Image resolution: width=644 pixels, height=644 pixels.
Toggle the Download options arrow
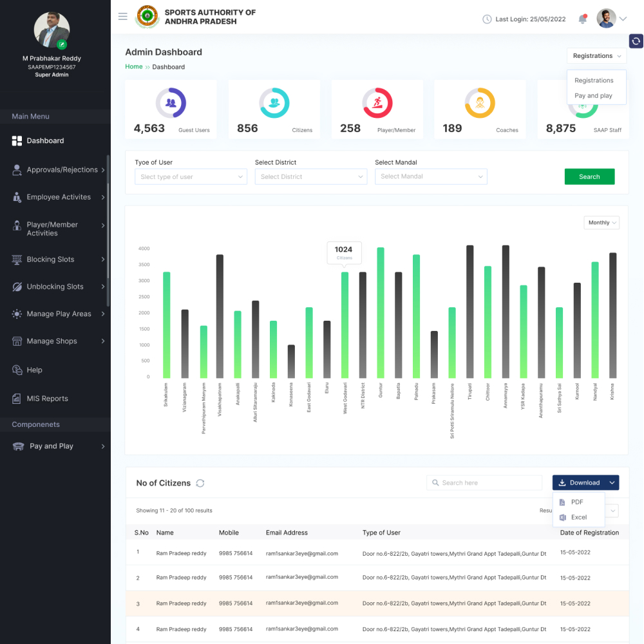(612, 483)
